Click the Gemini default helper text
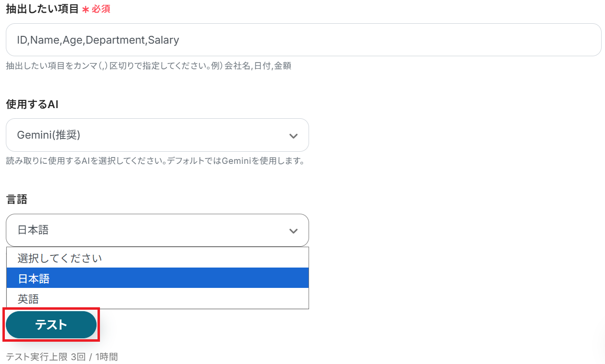The image size is (605, 364). pos(155,161)
